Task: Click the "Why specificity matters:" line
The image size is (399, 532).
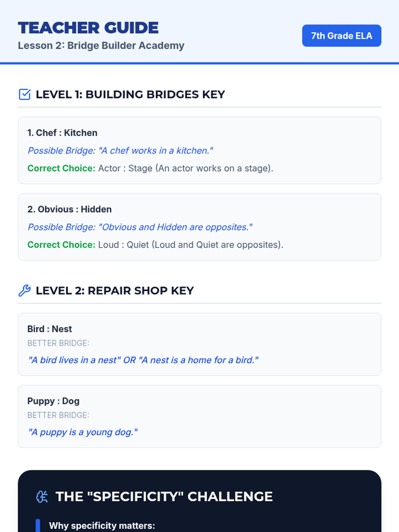Action: tap(102, 526)
